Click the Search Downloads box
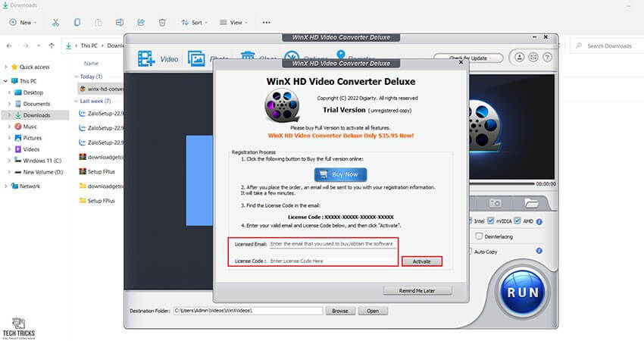Screen dimensions: 644x341 point(606,46)
